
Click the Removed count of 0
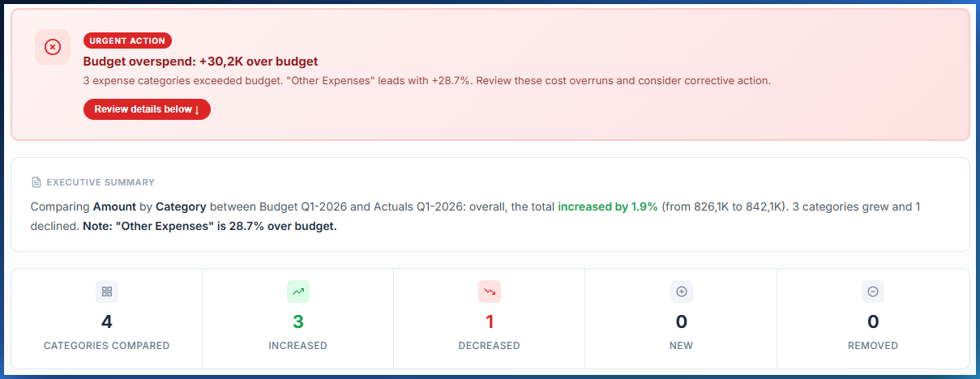(x=873, y=322)
